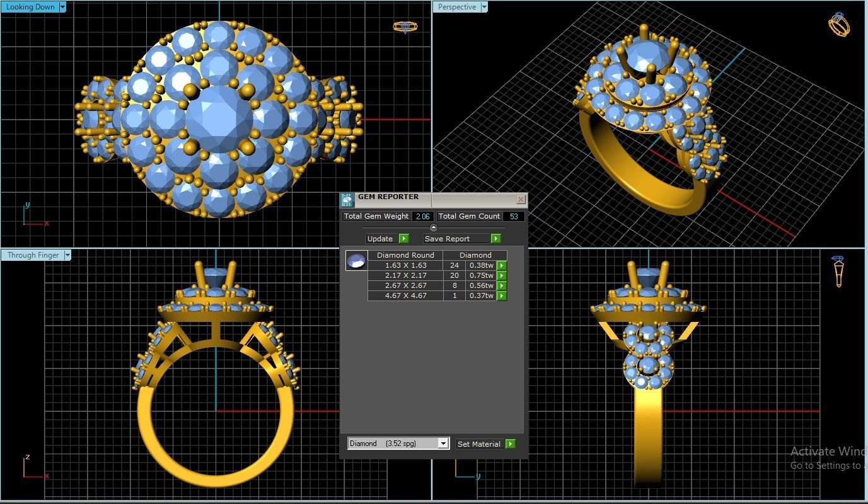Screen dimensions: 868x504
Task: Click the gem count cell showing 24
Action: click(454, 265)
